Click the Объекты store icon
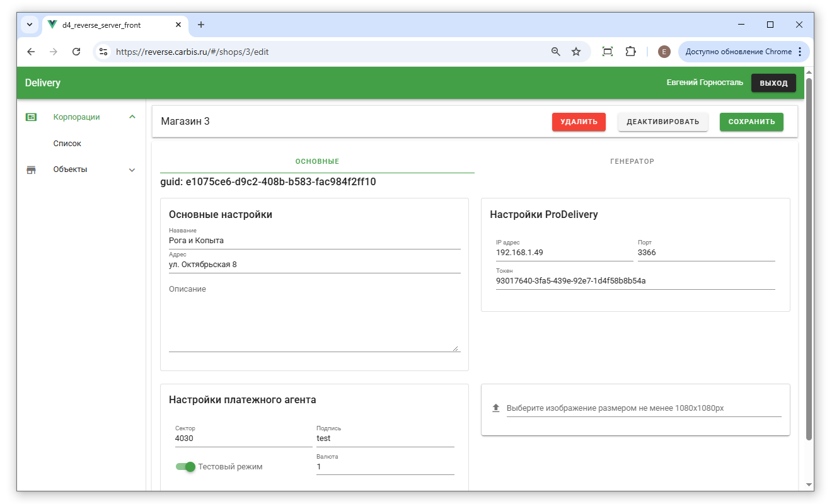Screen dimensions: 832x504 pos(31,169)
